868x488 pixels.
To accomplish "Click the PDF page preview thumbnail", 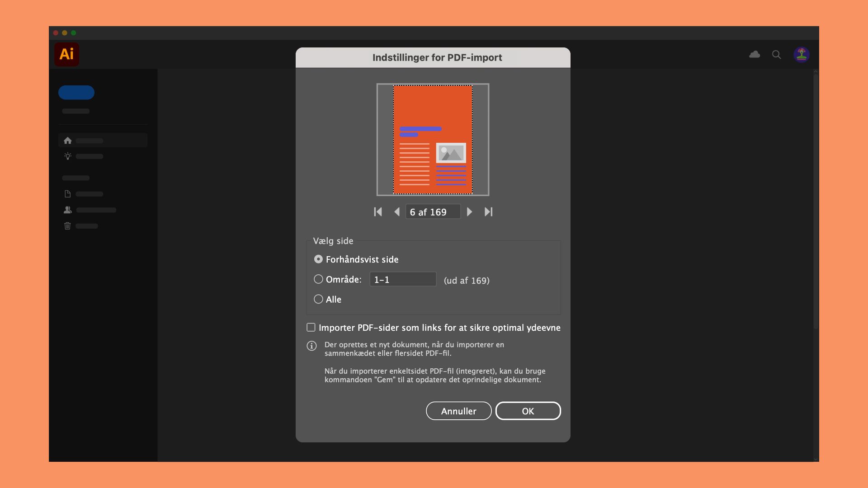I will tap(433, 140).
